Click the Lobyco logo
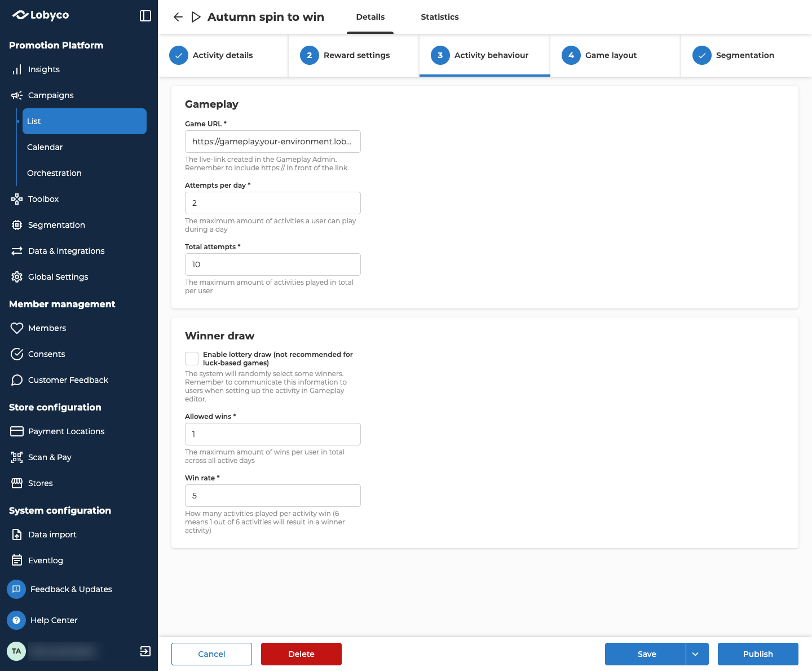The height and width of the screenshot is (671, 812). point(41,15)
